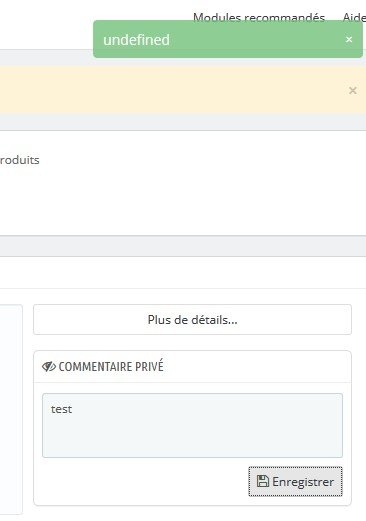This screenshot has height=521, width=366.
Task: Click the COMMENTAIRE PRIVÉ panel heading
Action: pyautogui.click(x=111, y=367)
